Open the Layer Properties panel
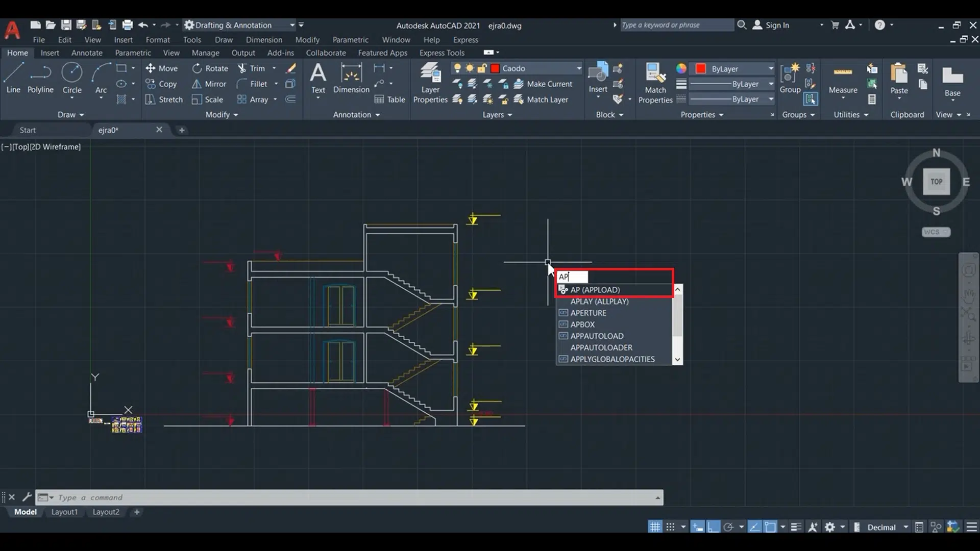 point(430,83)
